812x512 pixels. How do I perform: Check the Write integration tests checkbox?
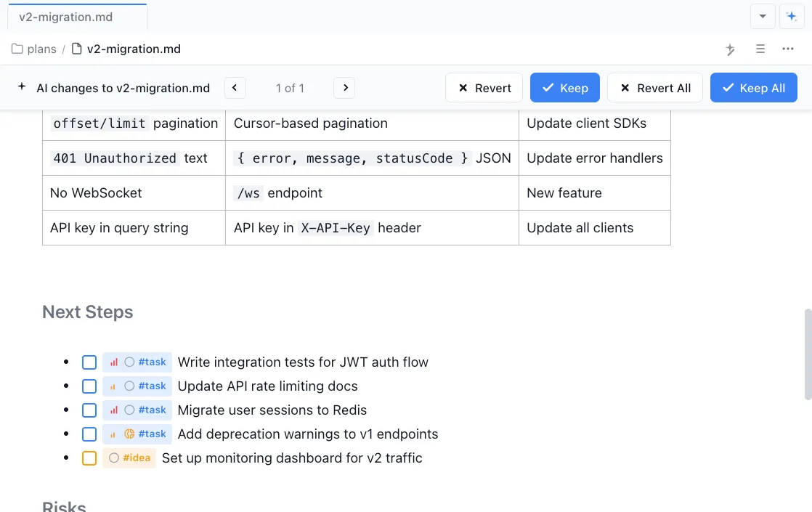(x=89, y=362)
